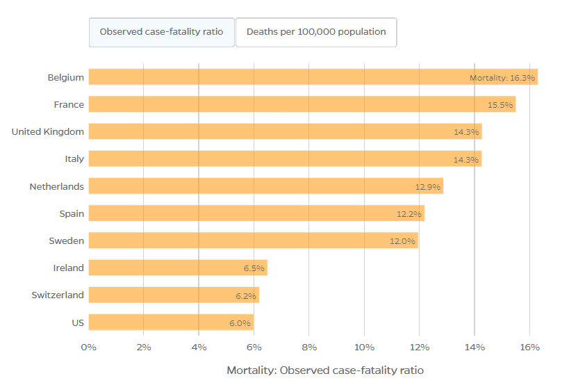Viewport: 569px width, 392px height.
Task: Click the 16% axis tick label
Action: 530,348
